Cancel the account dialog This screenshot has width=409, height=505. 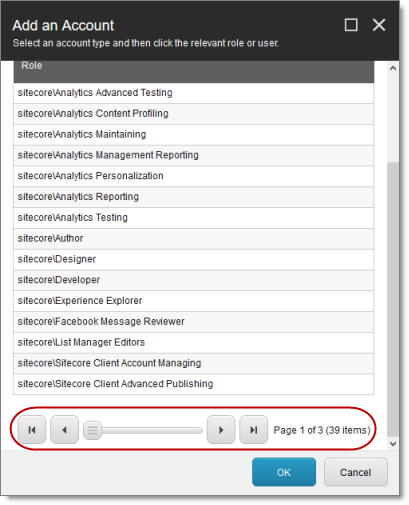(356, 472)
